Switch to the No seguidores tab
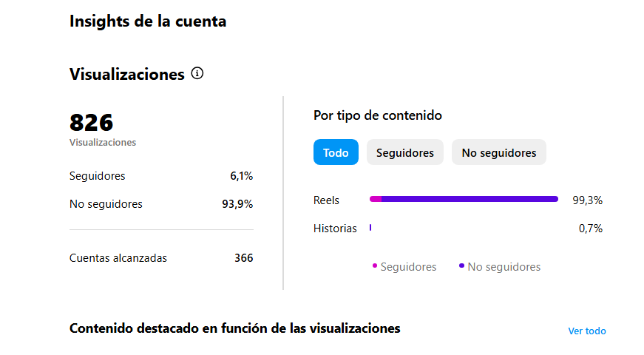 [499, 152]
